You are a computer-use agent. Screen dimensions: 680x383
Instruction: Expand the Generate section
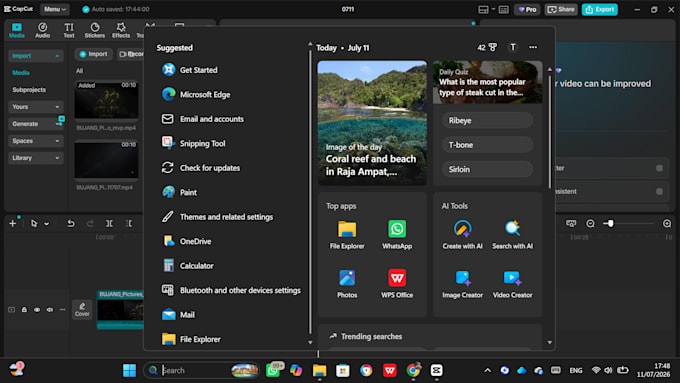click(36, 124)
